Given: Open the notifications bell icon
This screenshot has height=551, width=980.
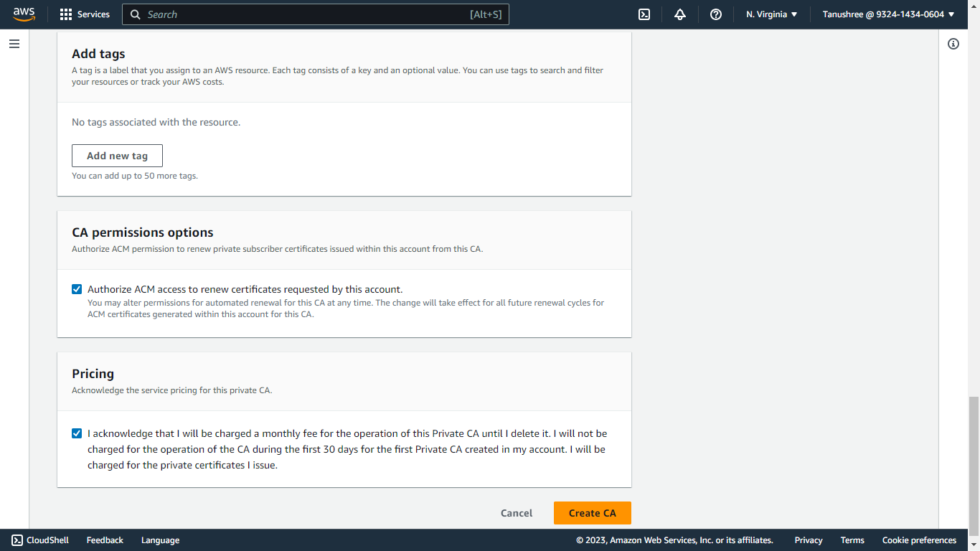Looking at the screenshot, I should (x=680, y=14).
